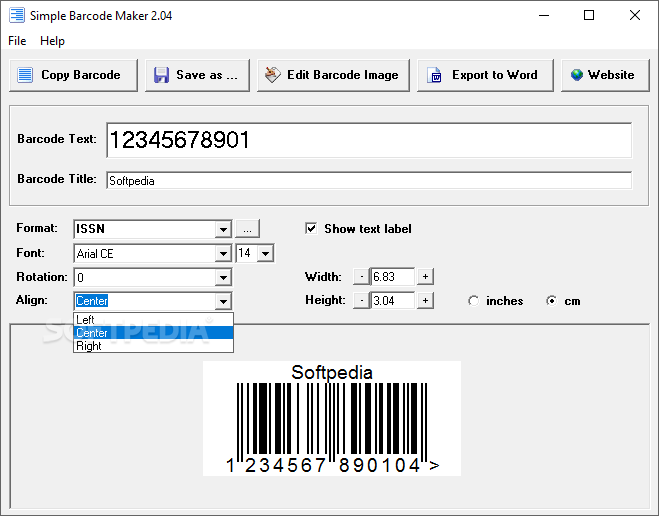The image size is (659, 516).
Task: Open the Help menu
Action: click(53, 41)
